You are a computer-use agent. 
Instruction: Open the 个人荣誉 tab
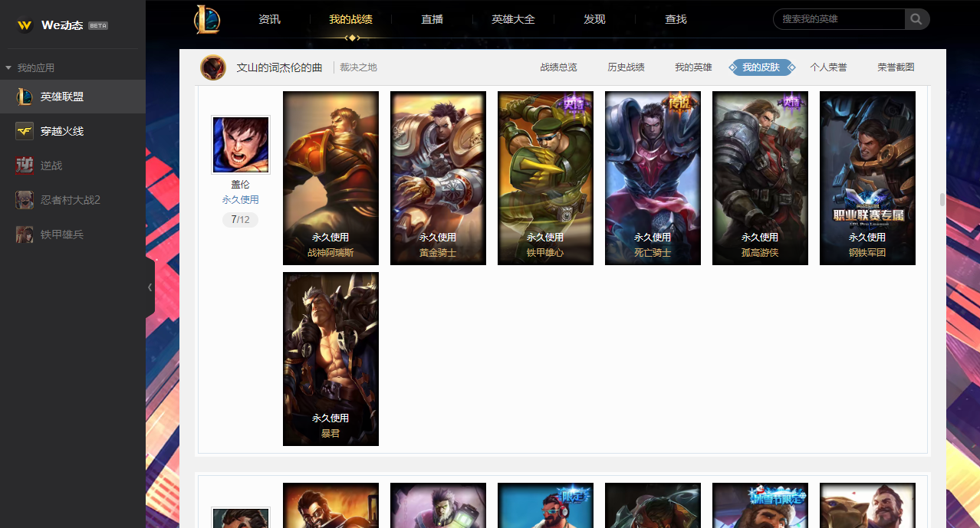coord(828,67)
